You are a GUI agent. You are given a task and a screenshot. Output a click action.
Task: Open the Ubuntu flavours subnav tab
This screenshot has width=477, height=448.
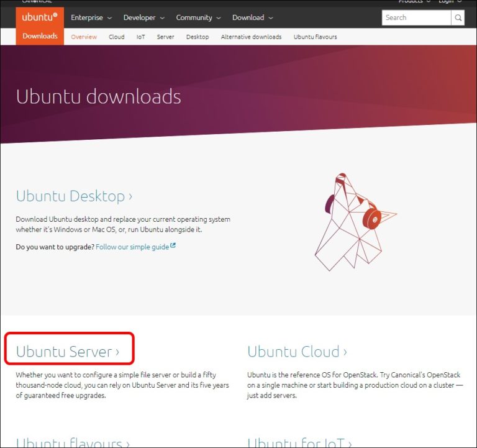coord(316,37)
